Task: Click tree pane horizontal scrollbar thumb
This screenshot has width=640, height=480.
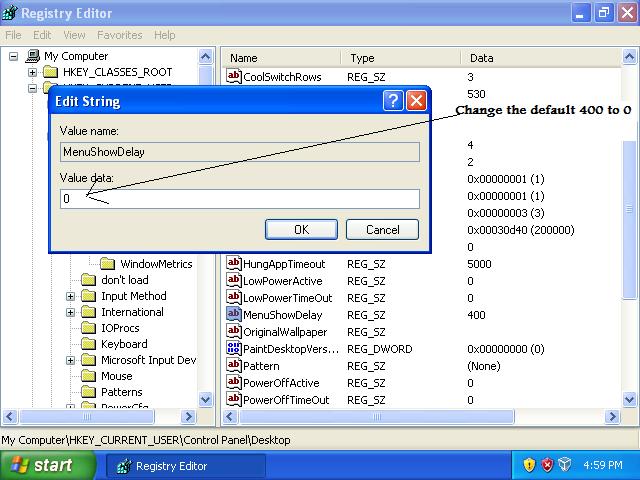Action: [87, 417]
